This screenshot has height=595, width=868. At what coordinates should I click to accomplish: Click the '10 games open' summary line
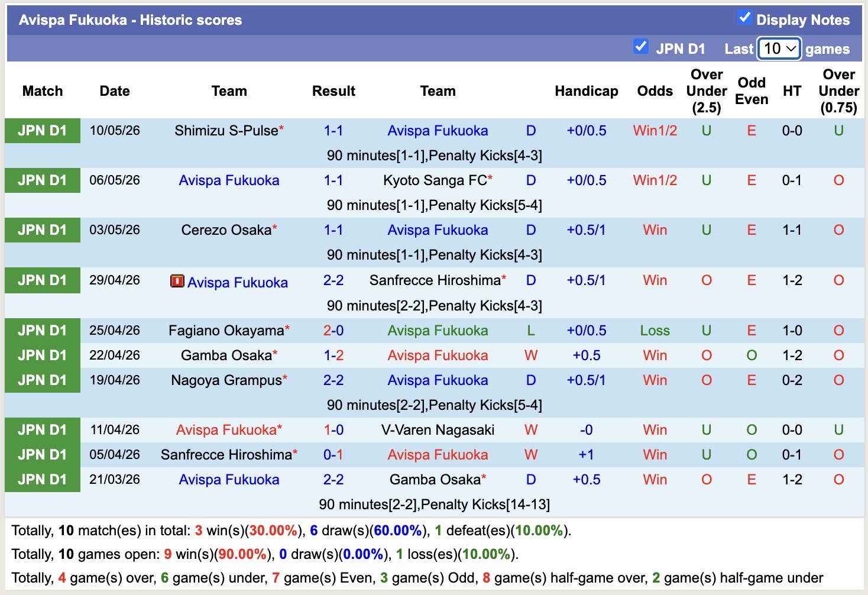pyautogui.click(x=265, y=554)
